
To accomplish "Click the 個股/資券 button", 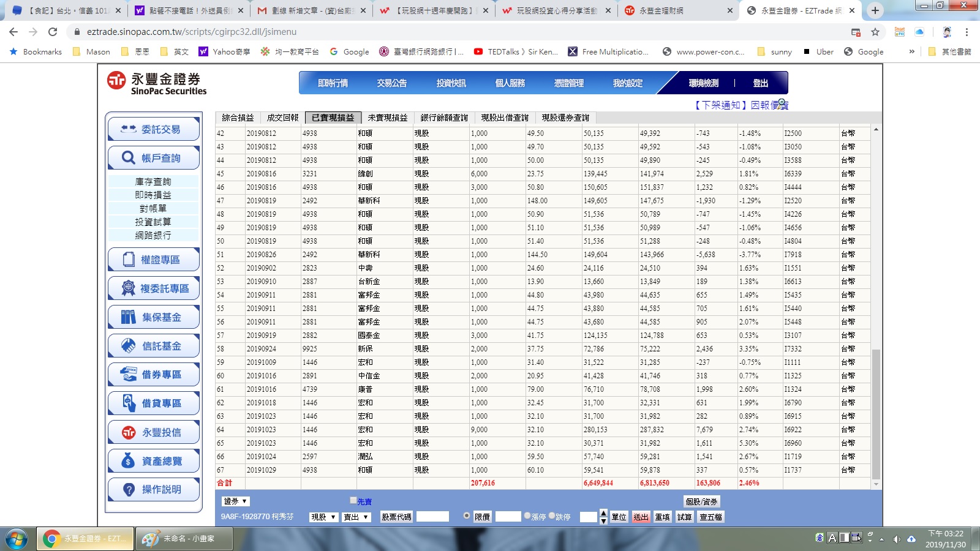I will [x=701, y=501].
